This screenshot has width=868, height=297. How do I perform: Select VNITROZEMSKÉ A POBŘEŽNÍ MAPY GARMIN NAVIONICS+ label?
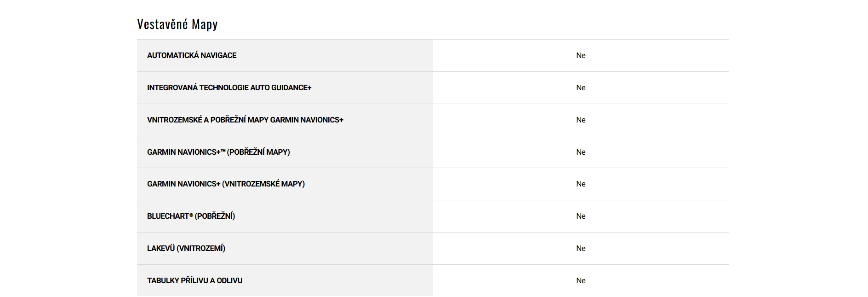point(245,120)
